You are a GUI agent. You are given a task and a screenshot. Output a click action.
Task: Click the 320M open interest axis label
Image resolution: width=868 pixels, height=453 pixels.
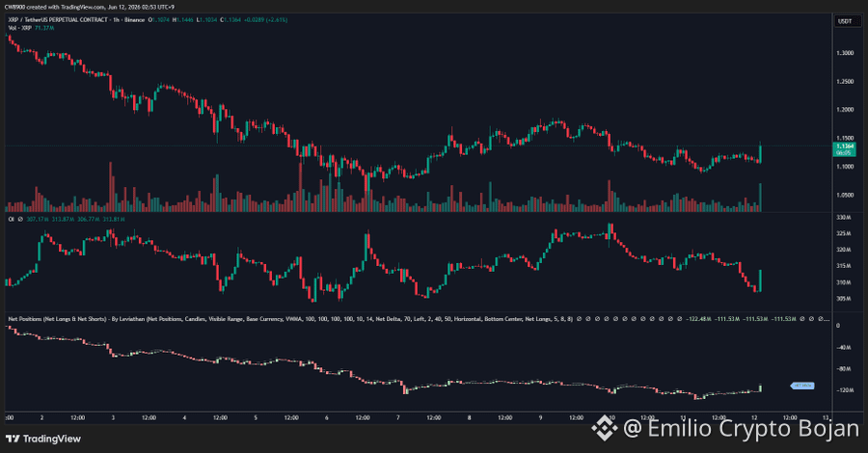[843, 250]
